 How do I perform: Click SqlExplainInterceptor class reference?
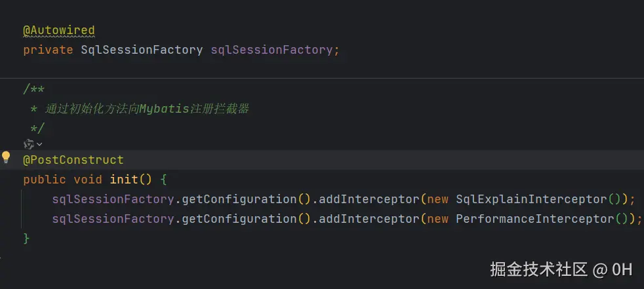point(531,199)
